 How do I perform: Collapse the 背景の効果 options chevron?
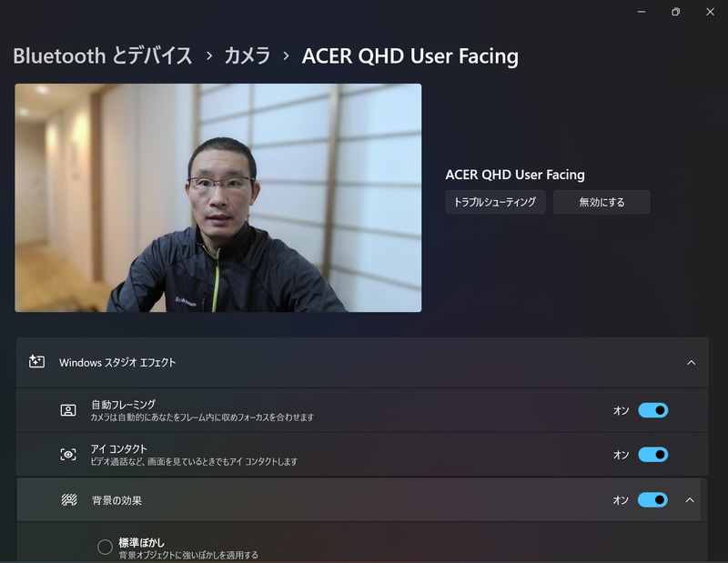tap(690, 499)
